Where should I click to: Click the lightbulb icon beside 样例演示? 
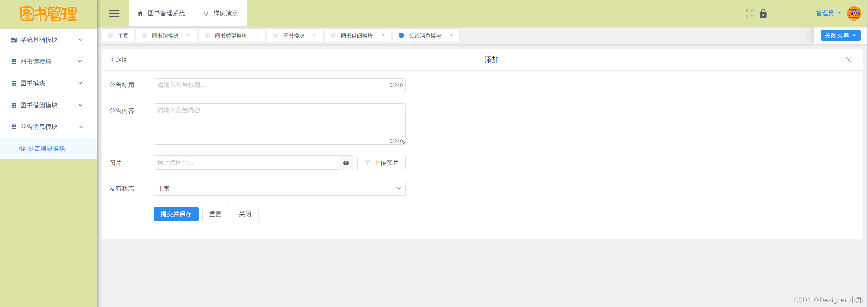click(206, 13)
